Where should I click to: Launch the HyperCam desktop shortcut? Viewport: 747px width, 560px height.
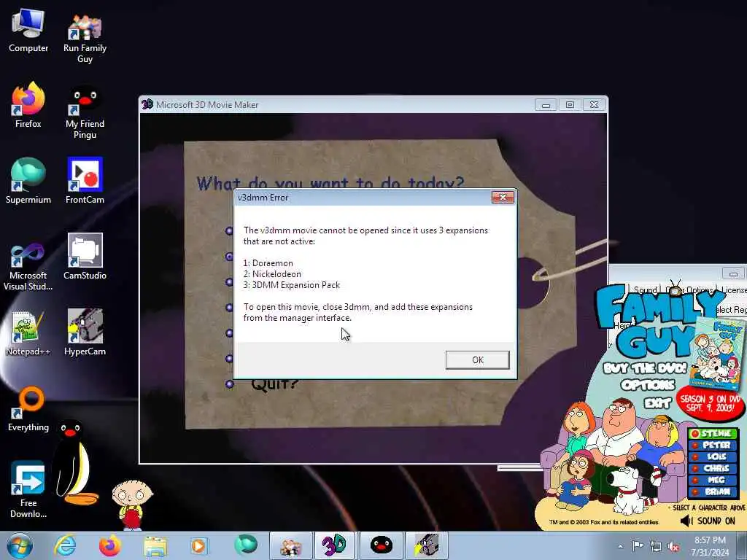point(85,332)
